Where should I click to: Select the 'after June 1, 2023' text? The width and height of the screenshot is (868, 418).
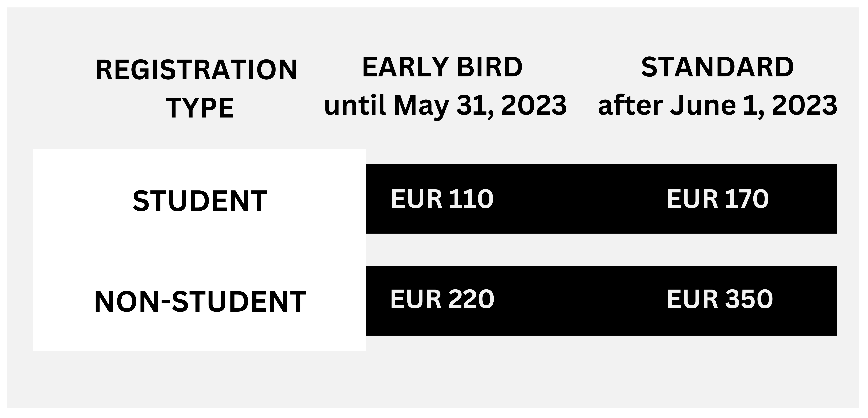click(717, 105)
